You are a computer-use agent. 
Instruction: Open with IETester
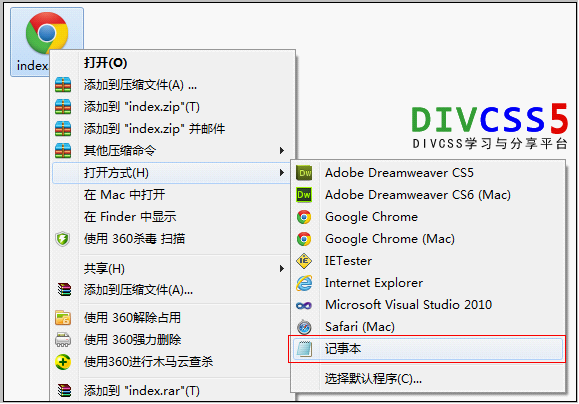click(428, 261)
